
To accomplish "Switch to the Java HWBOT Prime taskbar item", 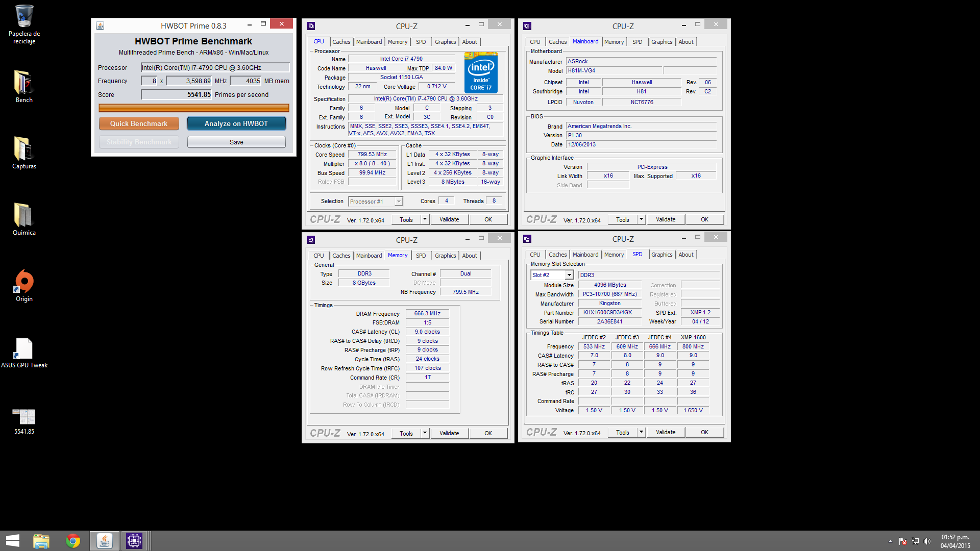I will tap(105, 541).
